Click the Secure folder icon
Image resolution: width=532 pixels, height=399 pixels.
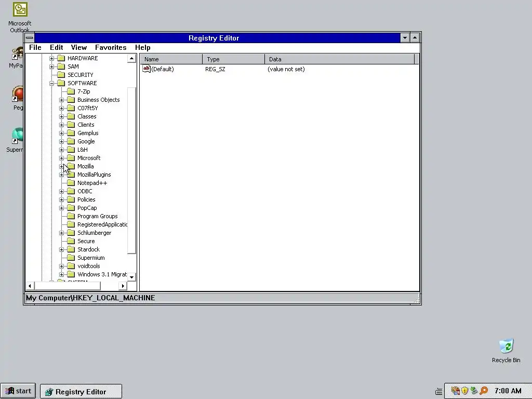(71, 241)
